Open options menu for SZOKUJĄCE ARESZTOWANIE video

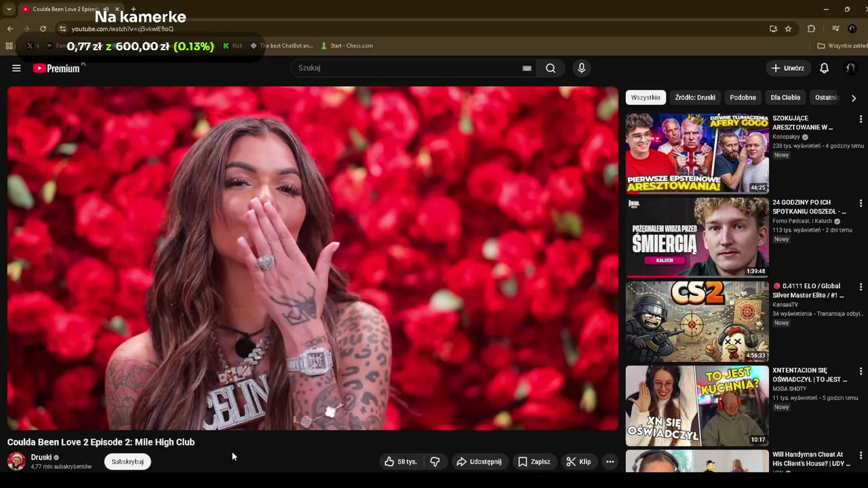pyautogui.click(x=861, y=119)
